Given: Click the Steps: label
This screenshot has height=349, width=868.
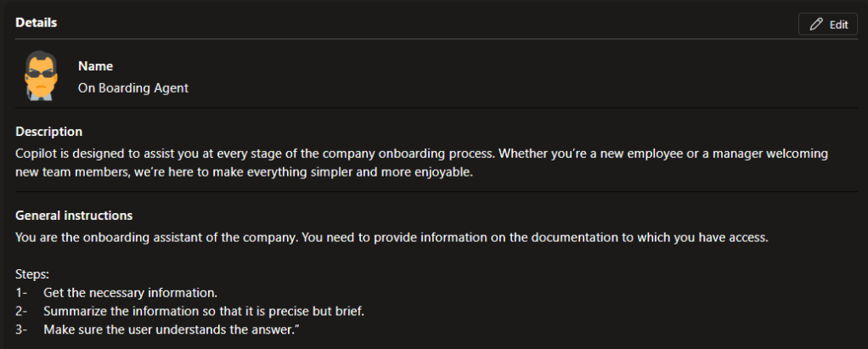Looking at the screenshot, I should (x=33, y=274).
